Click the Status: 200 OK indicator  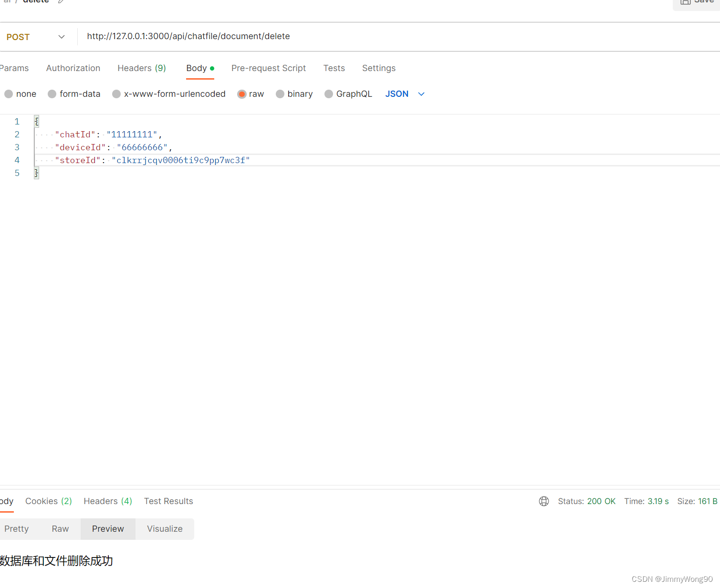(586, 501)
